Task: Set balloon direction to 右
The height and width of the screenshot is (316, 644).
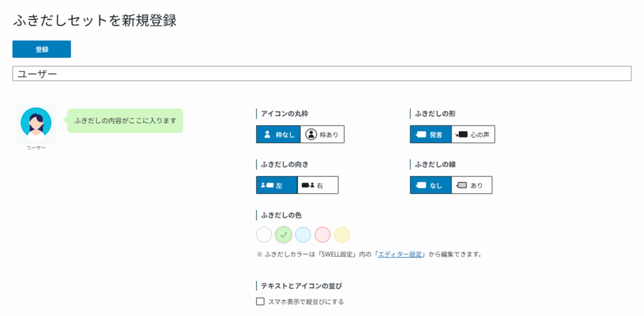Action: [318, 185]
